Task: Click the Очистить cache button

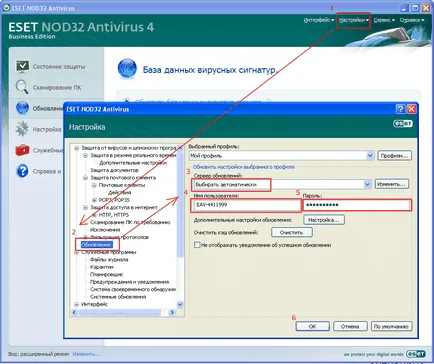Action: [x=292, y=232]
